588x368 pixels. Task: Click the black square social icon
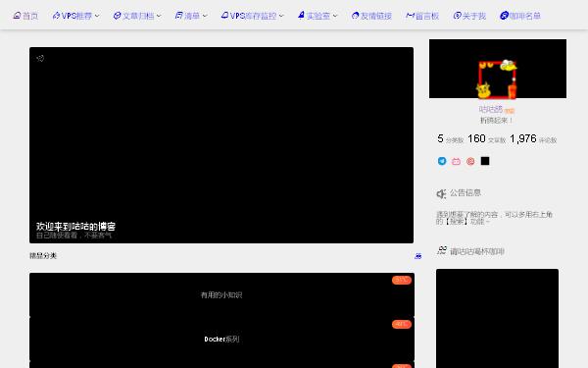point(485,161)
